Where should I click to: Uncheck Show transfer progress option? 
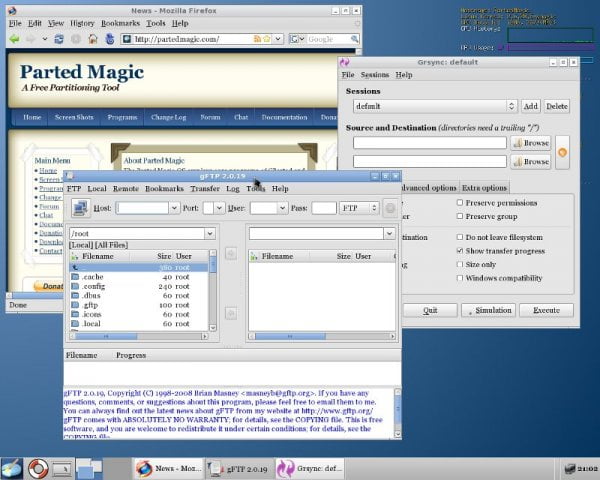click(x=460, y=251)
